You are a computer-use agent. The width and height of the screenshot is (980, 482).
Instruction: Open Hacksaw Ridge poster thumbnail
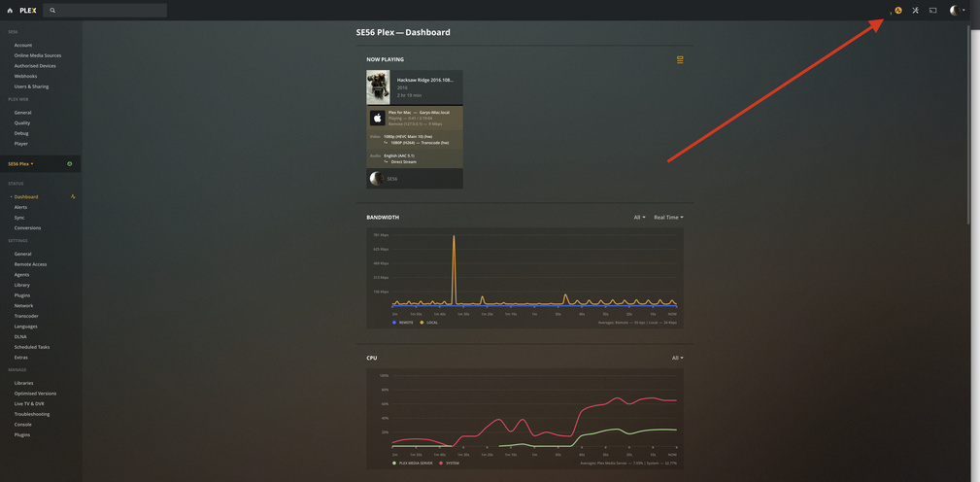378,86
